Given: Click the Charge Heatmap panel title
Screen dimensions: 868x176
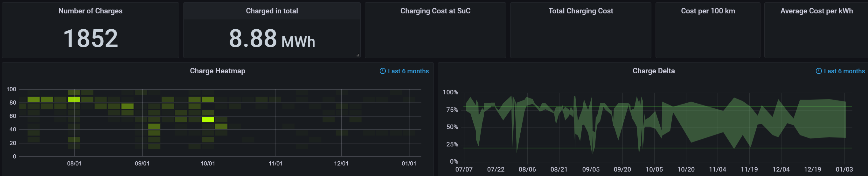Looking at the screenshot, I should (217, 71).
